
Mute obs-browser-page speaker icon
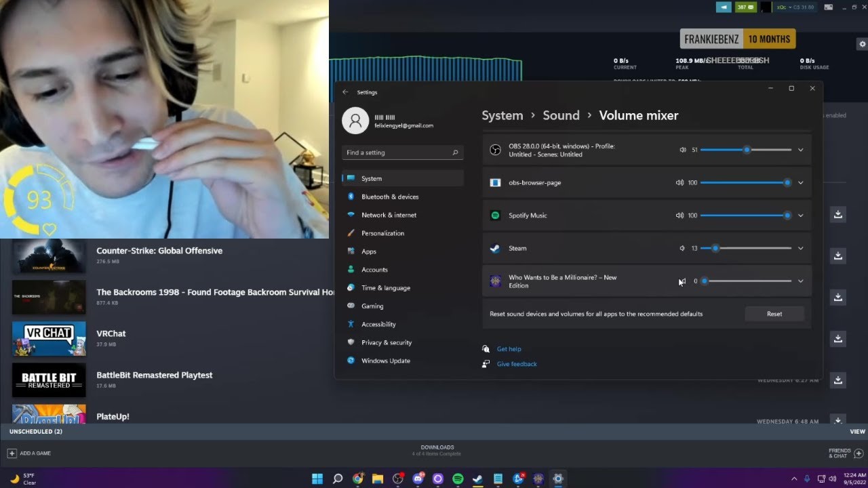coord(679,182)
